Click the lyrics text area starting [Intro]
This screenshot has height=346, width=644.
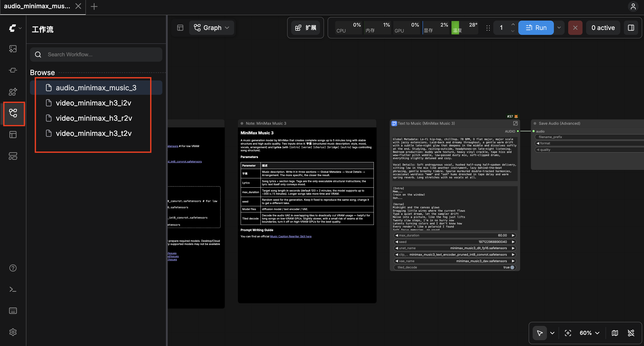[x=455, y=208]
